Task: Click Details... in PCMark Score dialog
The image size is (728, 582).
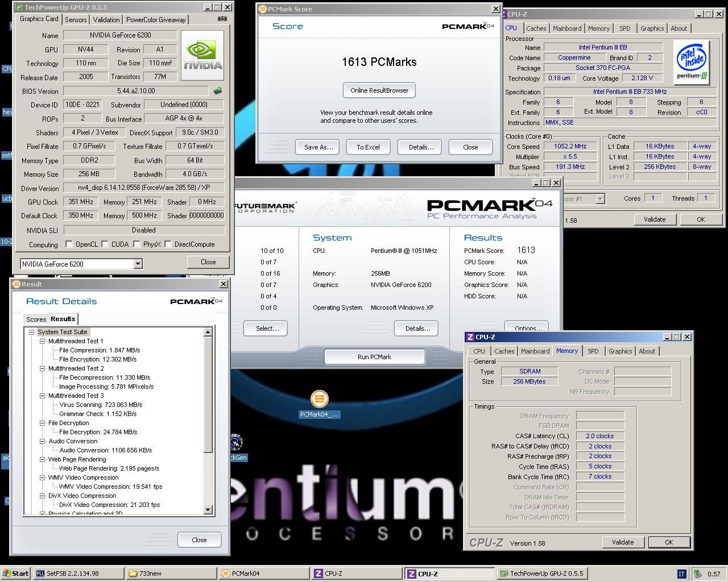Action: point(420,147)
